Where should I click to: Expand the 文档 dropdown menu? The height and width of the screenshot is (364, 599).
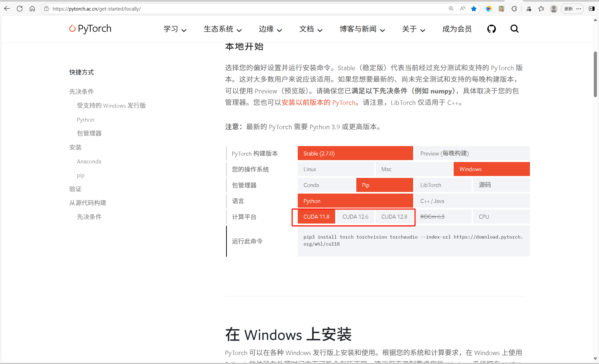310,29
